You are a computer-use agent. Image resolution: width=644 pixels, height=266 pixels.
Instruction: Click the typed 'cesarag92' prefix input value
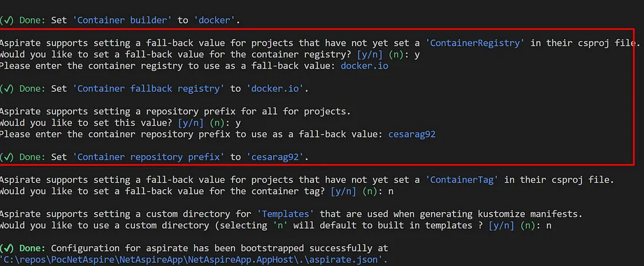click(x=415, y=134)
